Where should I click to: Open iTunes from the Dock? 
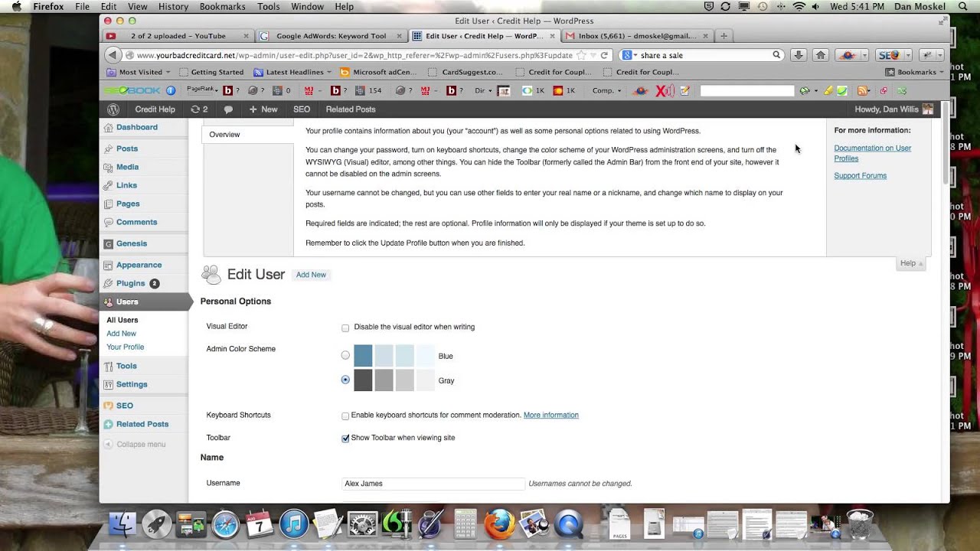(x=294, y=525)
